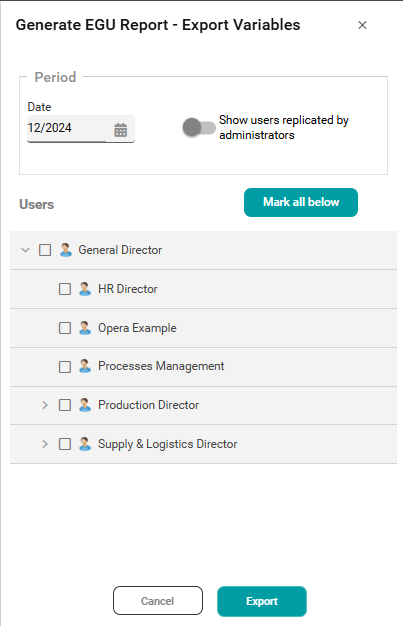Click the General Director user icon
403x626 pixels.
coord(66,250)
